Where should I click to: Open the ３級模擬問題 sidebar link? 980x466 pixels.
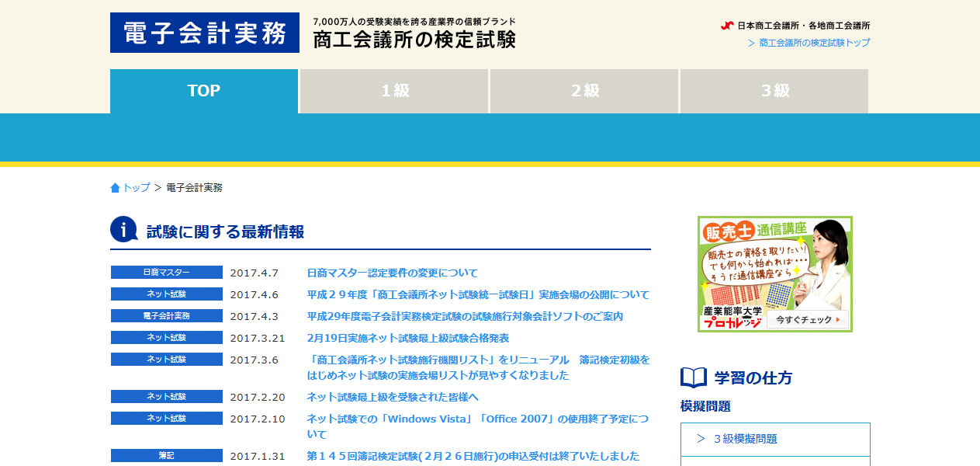(775, 439)
